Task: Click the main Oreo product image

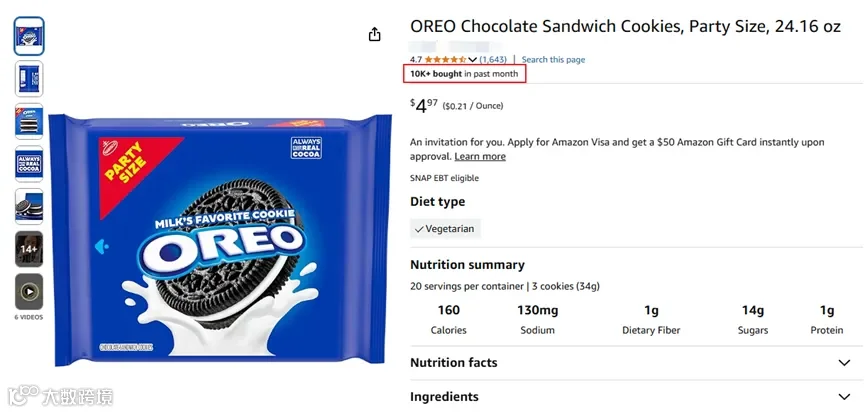Action: click(220, 239)
